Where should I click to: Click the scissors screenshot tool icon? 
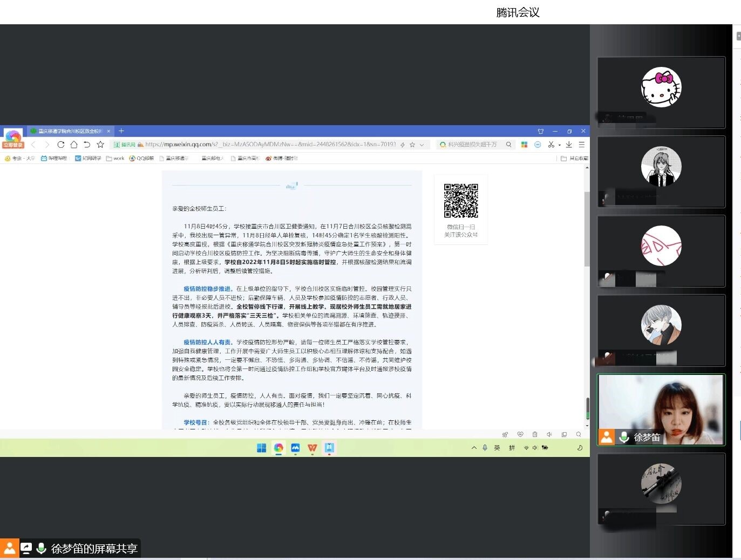pyautogui.click(x=550, y=145)
